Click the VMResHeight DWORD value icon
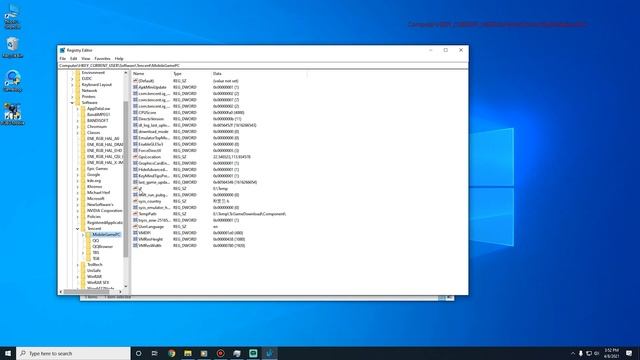The width and height of the screenshot is (640, 360). coord(136,239)
